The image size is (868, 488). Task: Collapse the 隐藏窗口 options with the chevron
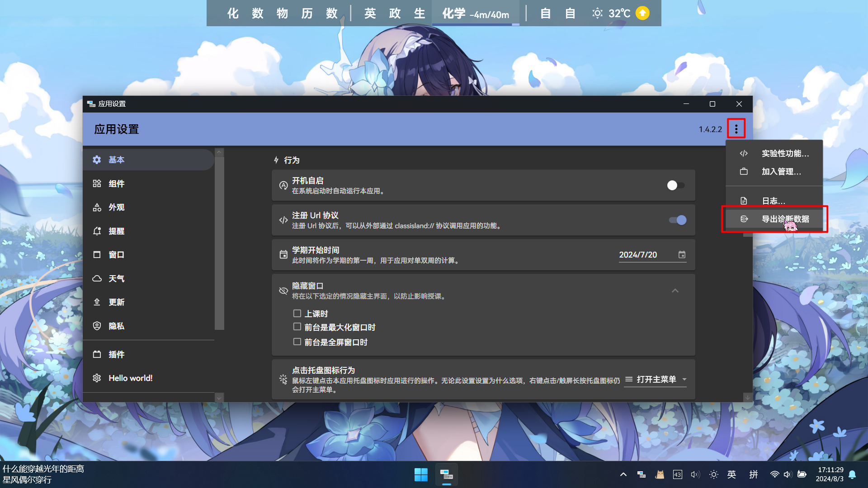click(675, 291)
